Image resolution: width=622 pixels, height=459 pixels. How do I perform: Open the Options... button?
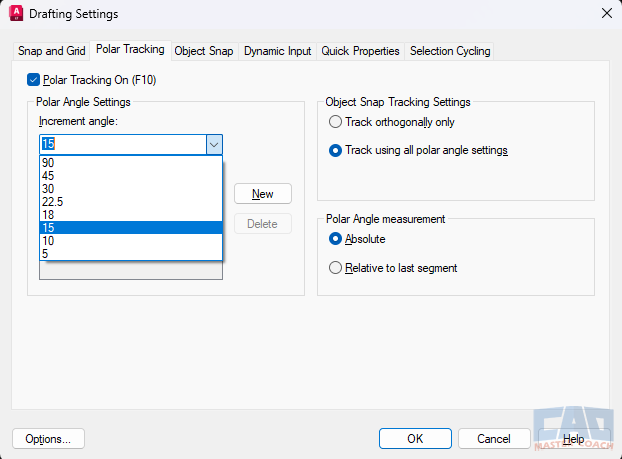[48, 439]
